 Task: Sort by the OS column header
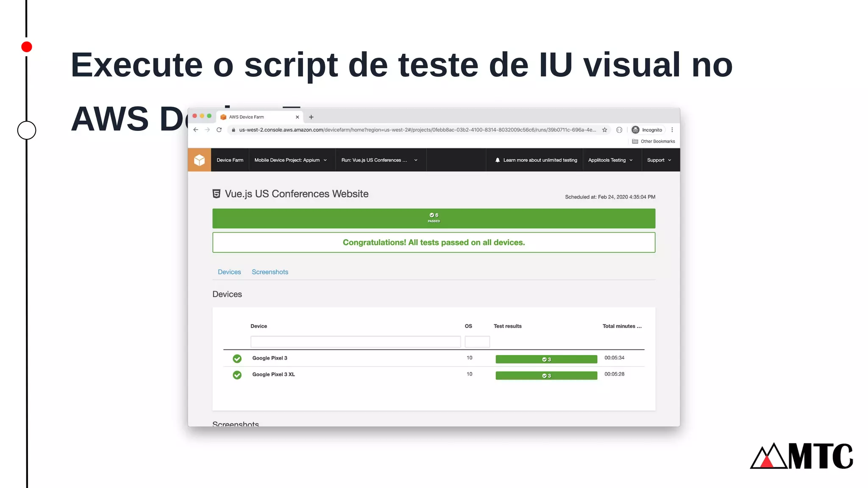tap(468, 326)
